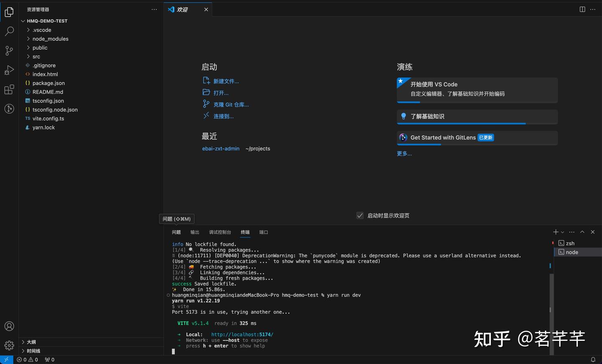Open the http://localhost:5174/ link
Image resolution: width=602 pixels, height=364 pixels.
coord(242,334)
